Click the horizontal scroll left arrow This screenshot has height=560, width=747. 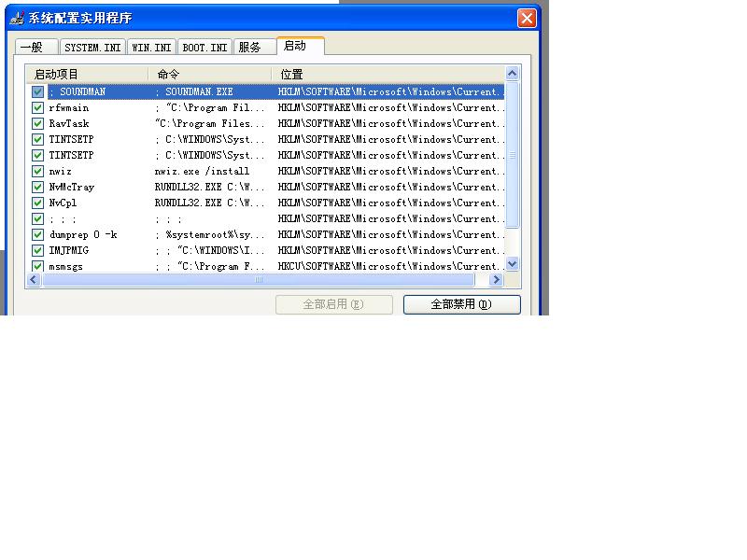point(34,279)
